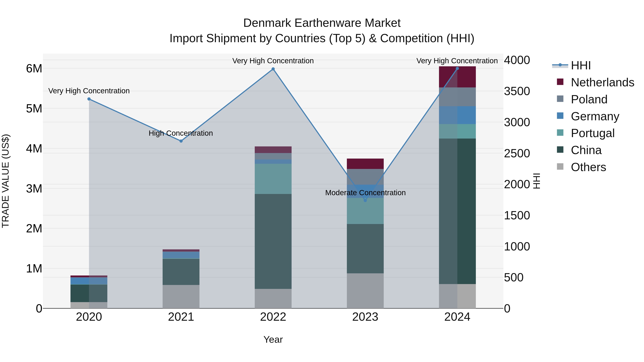Image resolution: width=644 pixels, height=362 pixels.
Task: Click the 'Year' x-axis title
Action: click(x=273, y=340)
